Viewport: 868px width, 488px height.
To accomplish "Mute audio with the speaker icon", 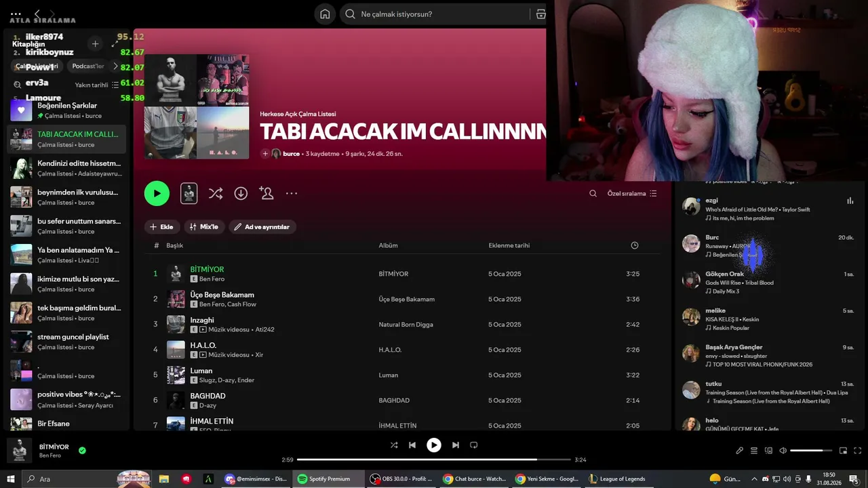I will (783, 451).
